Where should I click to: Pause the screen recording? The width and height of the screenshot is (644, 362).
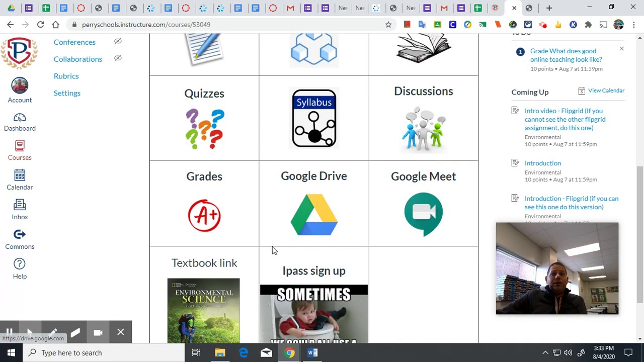(9, 332)
